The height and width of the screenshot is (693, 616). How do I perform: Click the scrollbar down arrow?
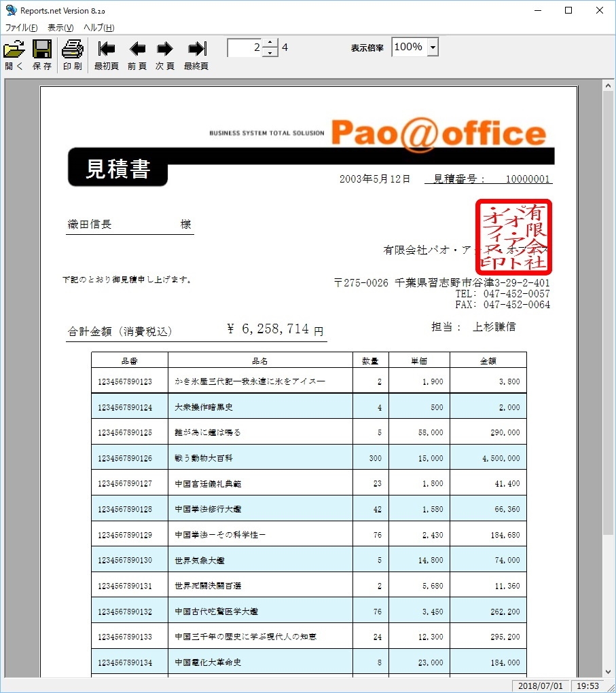coord(609,671)
